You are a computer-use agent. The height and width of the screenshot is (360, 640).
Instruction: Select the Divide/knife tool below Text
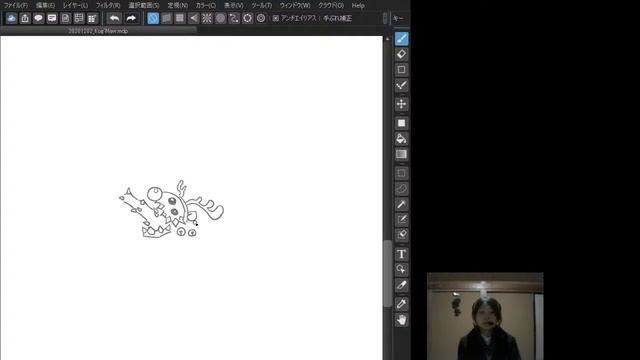pos(402,285)
